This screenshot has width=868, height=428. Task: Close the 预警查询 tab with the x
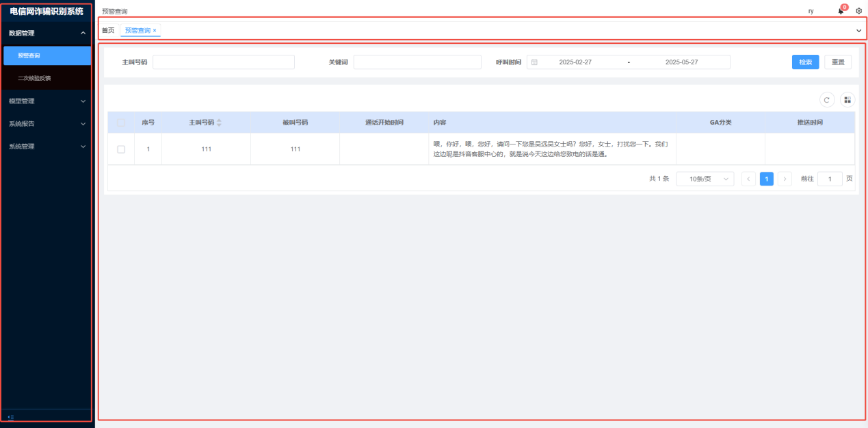tap(155, 31)
